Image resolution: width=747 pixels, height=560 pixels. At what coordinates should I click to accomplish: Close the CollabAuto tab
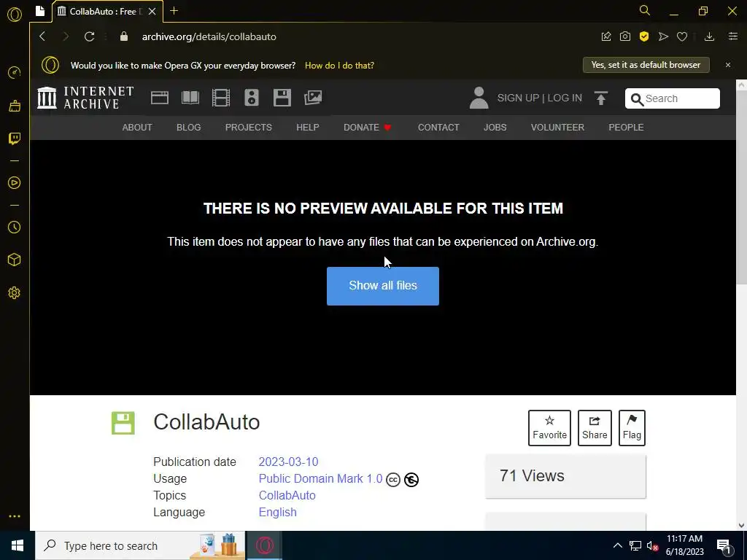tap(152, 12)
